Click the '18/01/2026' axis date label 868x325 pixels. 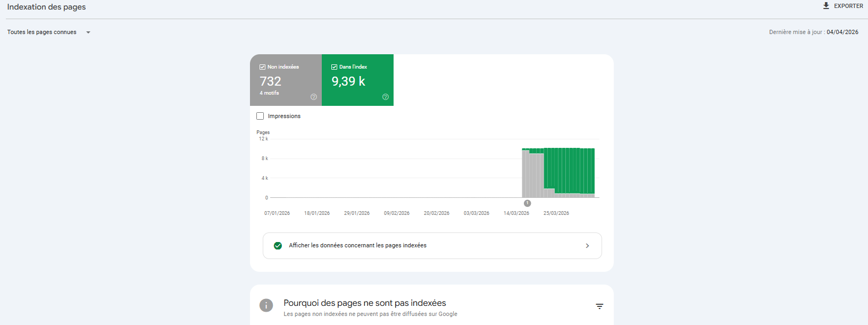[317, 213]
